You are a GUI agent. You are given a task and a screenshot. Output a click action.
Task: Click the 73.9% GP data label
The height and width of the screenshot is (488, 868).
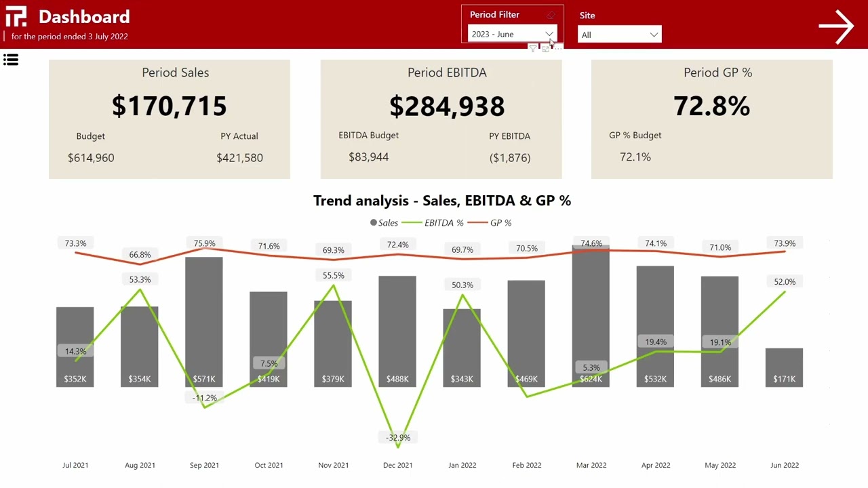point(785,243)
